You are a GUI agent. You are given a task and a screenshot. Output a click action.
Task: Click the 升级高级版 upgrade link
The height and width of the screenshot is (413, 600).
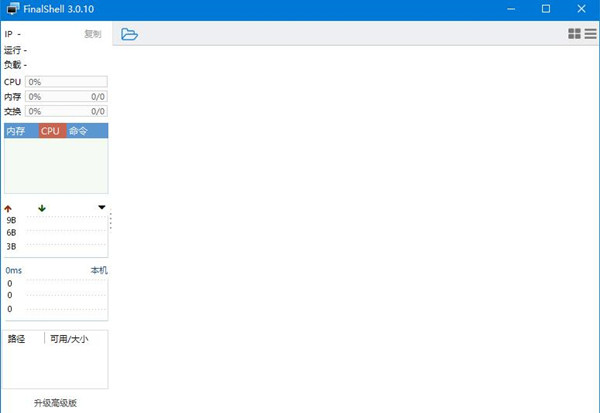pos(55,403)
